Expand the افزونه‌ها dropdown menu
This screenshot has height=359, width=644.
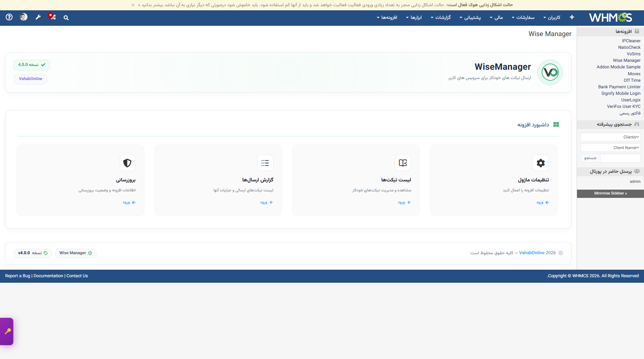click(387, 18)
